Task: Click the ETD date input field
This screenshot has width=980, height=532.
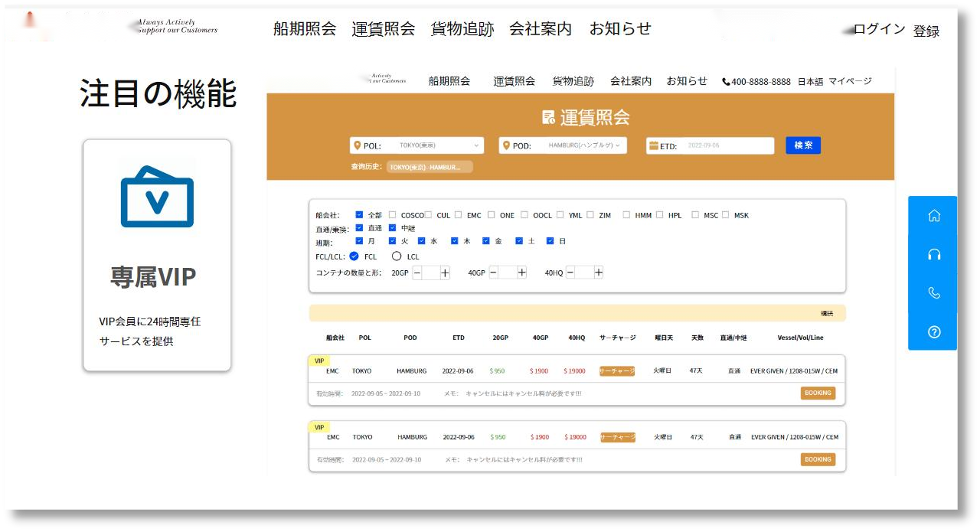Action: [x=726, y=145]
